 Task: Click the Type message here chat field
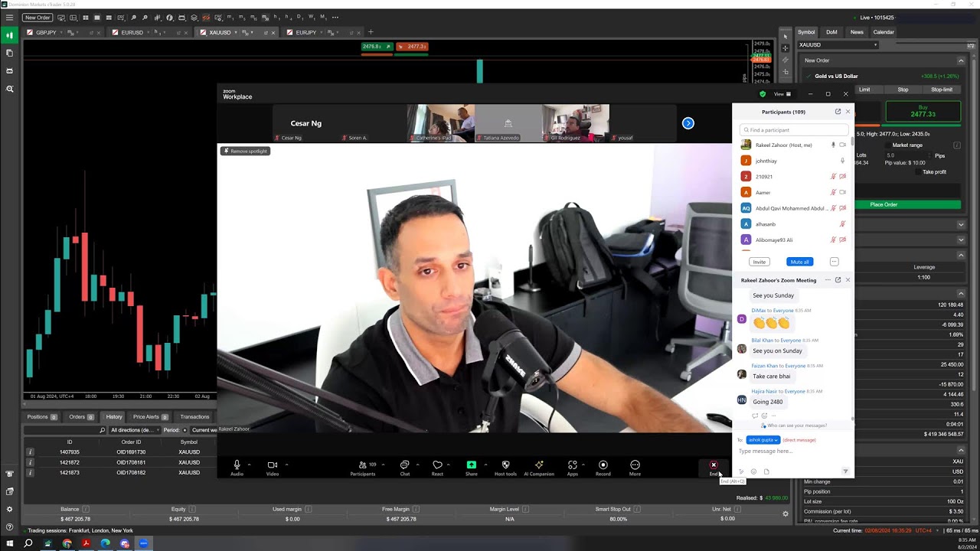793,452
